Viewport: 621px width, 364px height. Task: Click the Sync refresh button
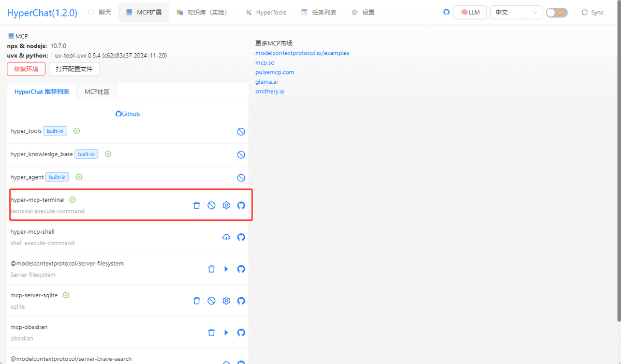tap(593, 12)
